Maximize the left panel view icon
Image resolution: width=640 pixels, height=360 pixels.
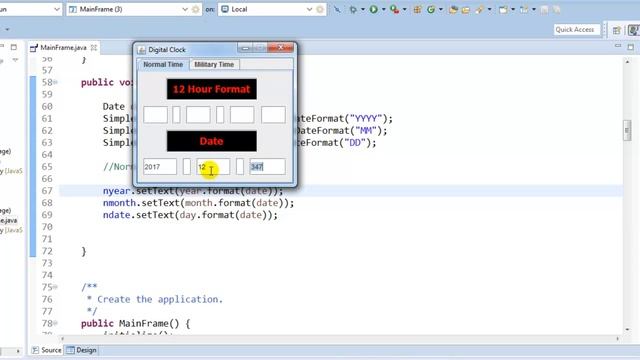(x=13, y=47)
